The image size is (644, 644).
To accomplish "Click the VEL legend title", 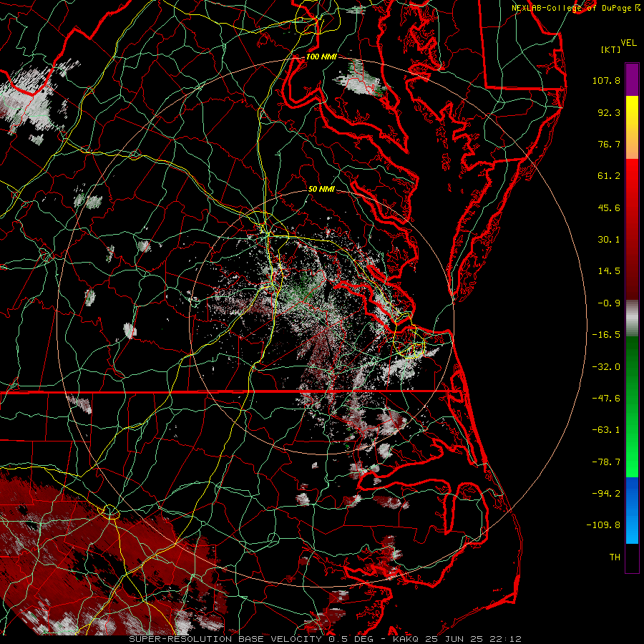I will coord(628,43).
